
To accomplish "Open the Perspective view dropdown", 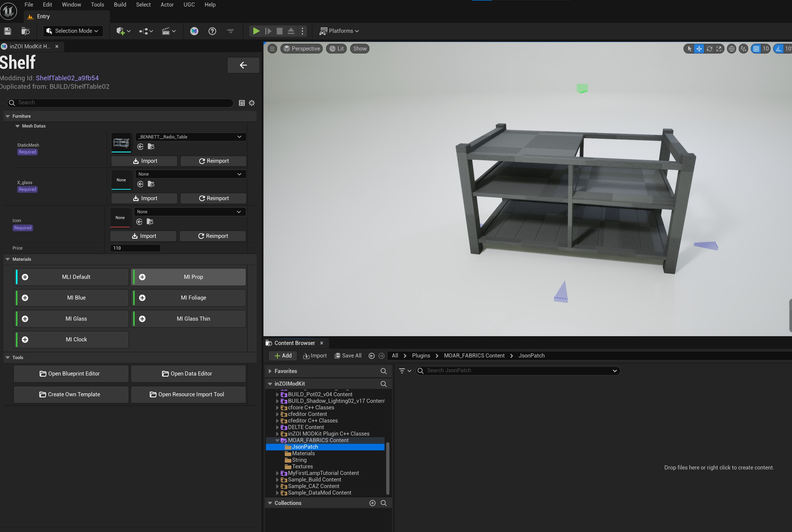I will (301, 49).
